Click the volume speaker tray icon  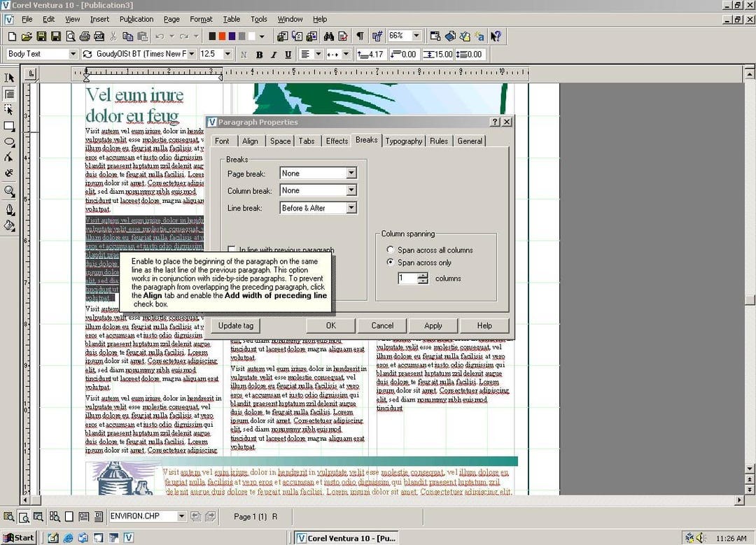click(700, 538)
